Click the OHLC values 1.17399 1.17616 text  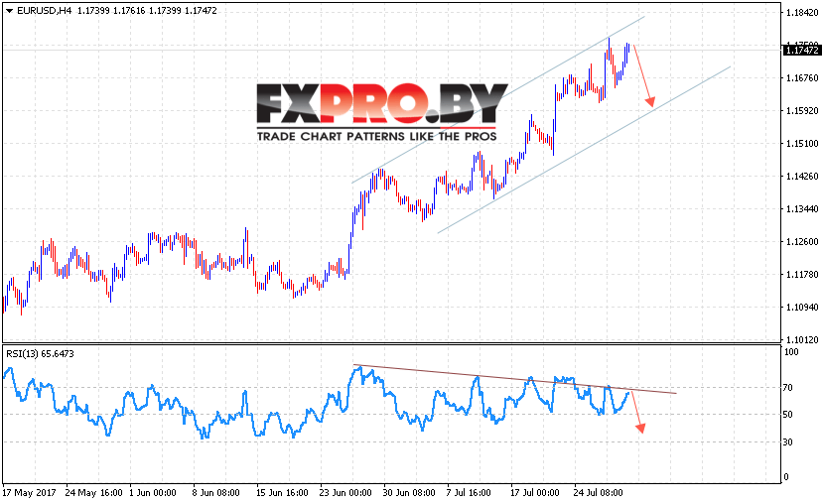click(111, 11)
